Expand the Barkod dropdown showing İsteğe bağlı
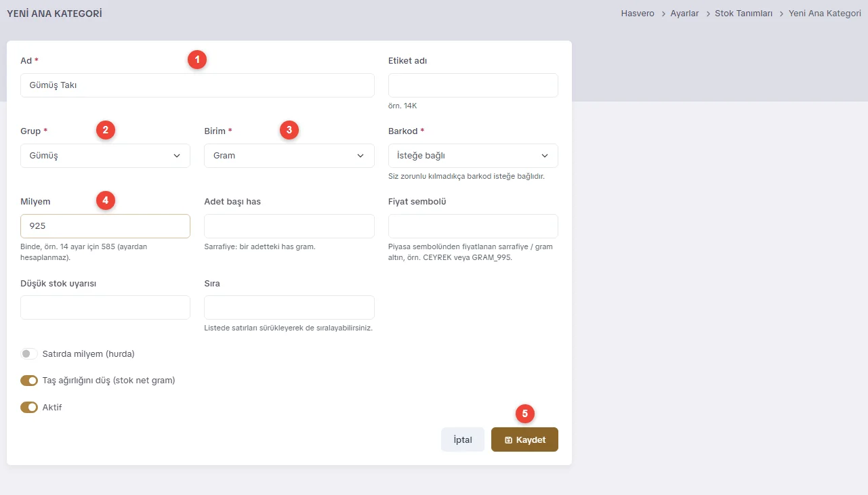Image resolution: width=868 pixels, height=495 pixels. click(473, 156)
